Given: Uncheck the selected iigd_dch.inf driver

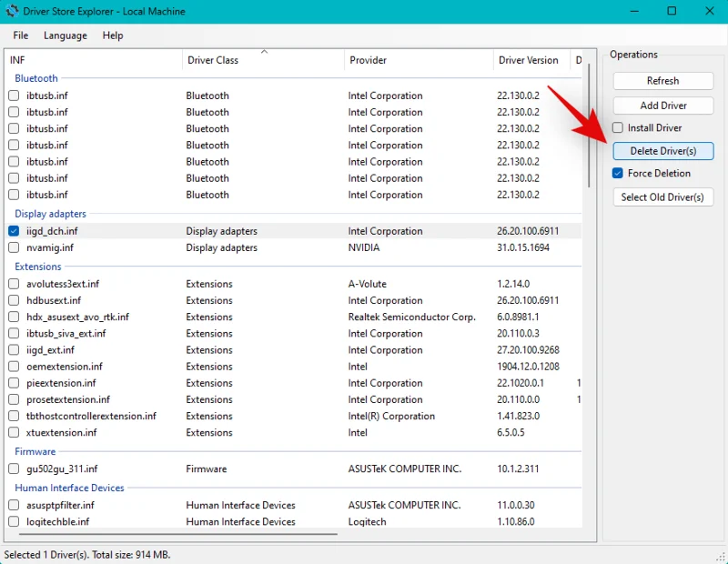Looking at the screenshot, I should [x=14, y=230].
